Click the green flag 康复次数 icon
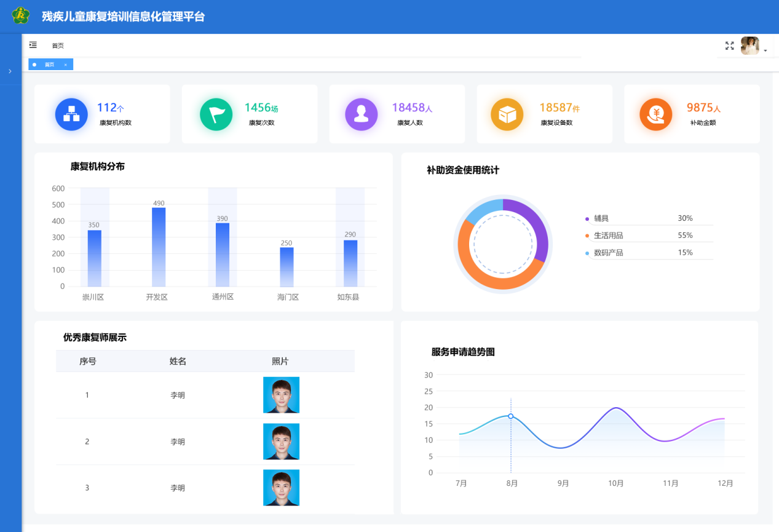The height and width of the screenshot is (532, 779). click(216, 114)
